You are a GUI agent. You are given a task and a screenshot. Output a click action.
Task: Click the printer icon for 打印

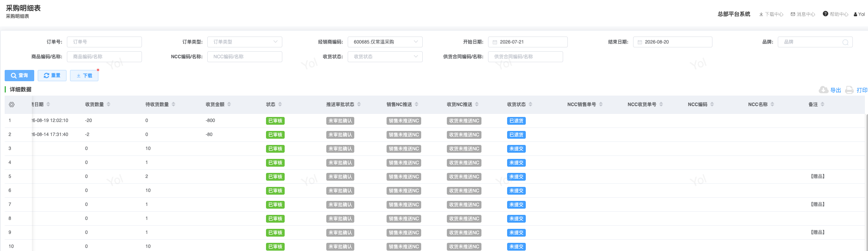pos(849,90)
